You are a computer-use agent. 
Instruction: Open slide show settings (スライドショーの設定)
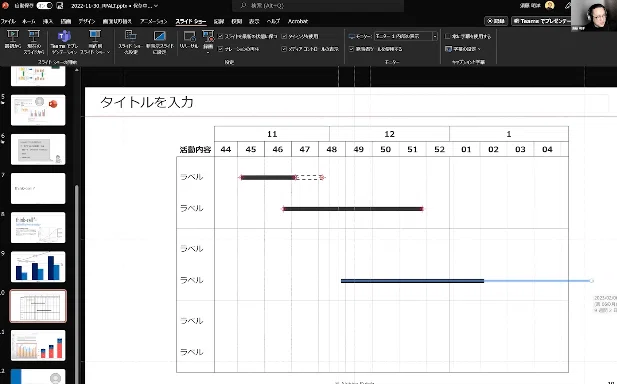click(x=130, y=41)
